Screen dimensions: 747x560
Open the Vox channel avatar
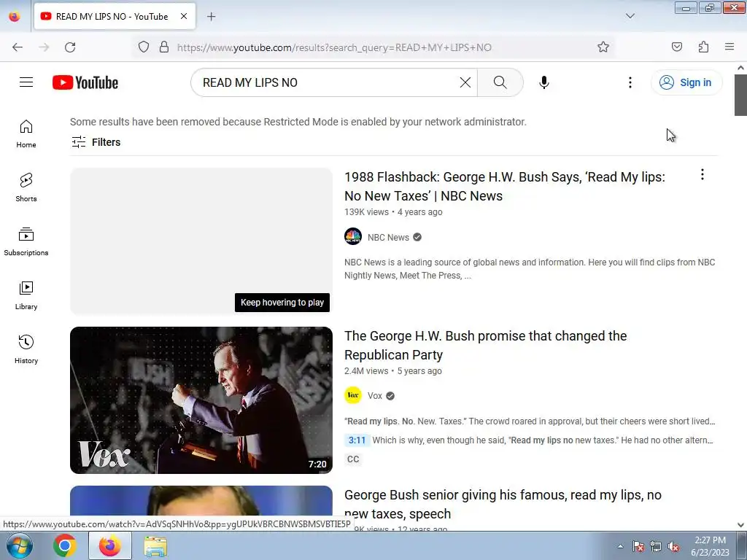click(x=353, y=395)
